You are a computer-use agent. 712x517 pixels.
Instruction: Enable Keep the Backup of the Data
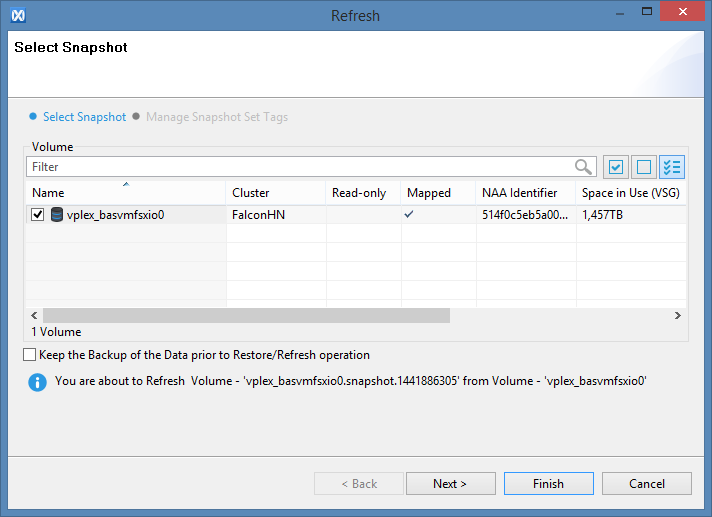point(29,355)
